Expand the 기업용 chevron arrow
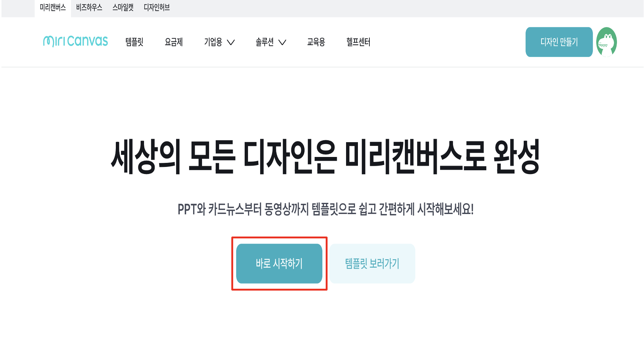The image size is (644, 345). tap(231, 42)
